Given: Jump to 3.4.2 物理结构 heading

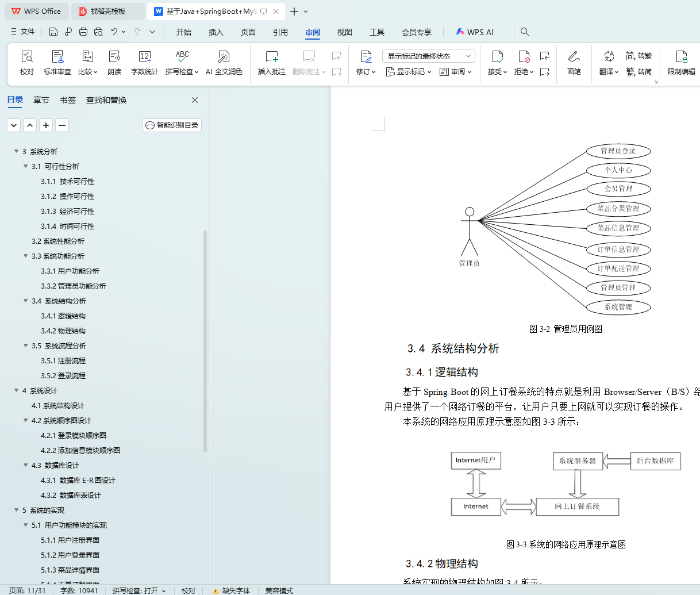Looking at the screenshot, I should pyautogui.click(x=63, y=331).
